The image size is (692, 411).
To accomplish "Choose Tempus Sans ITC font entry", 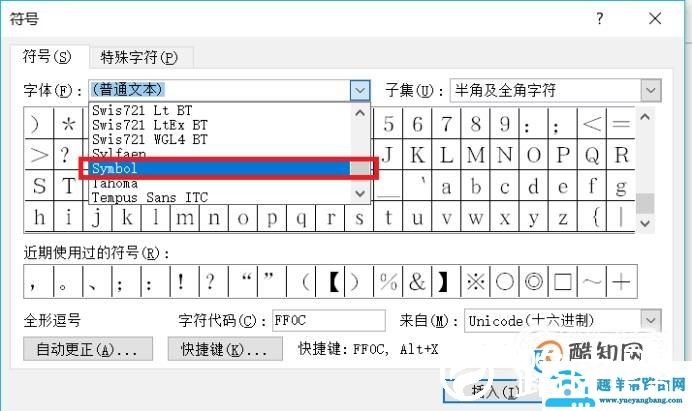I will coord(221,197).
